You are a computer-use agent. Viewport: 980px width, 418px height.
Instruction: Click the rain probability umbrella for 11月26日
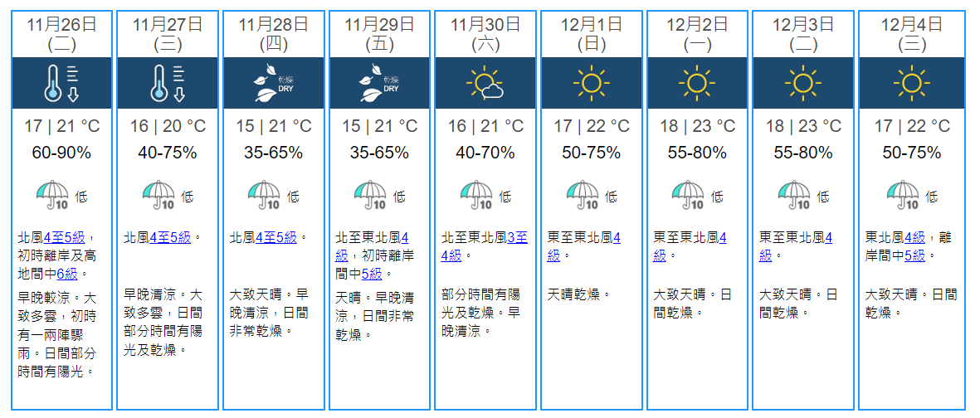(53, 196)
